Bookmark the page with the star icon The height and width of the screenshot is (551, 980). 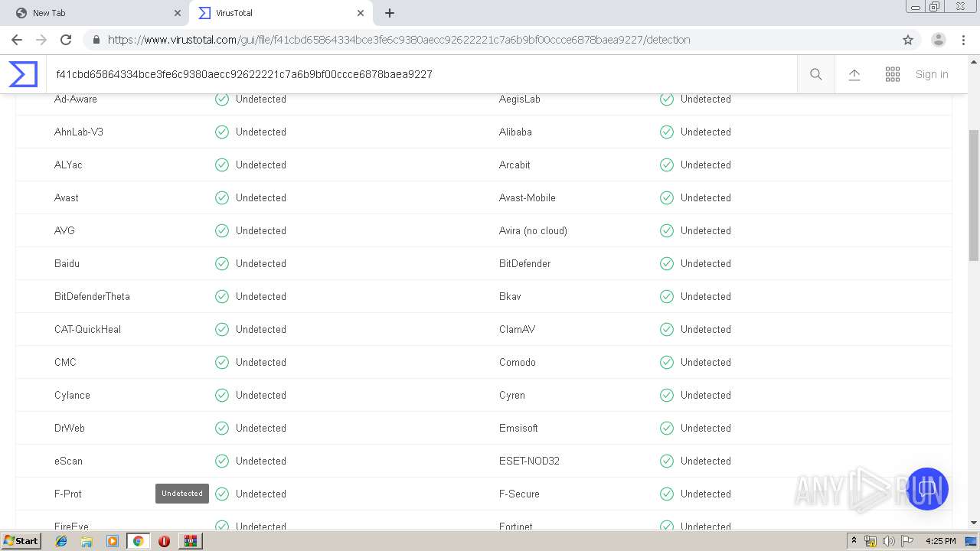point(908,40)
